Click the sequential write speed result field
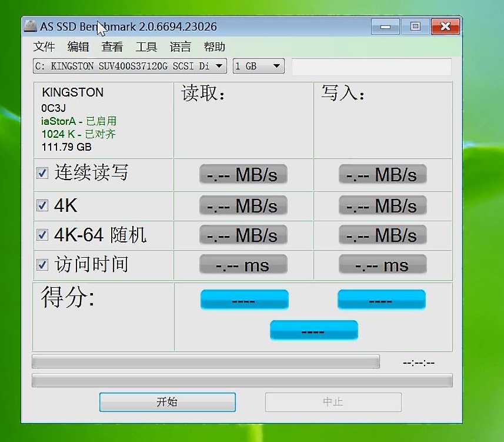504x442 pixels. [382, 174]
